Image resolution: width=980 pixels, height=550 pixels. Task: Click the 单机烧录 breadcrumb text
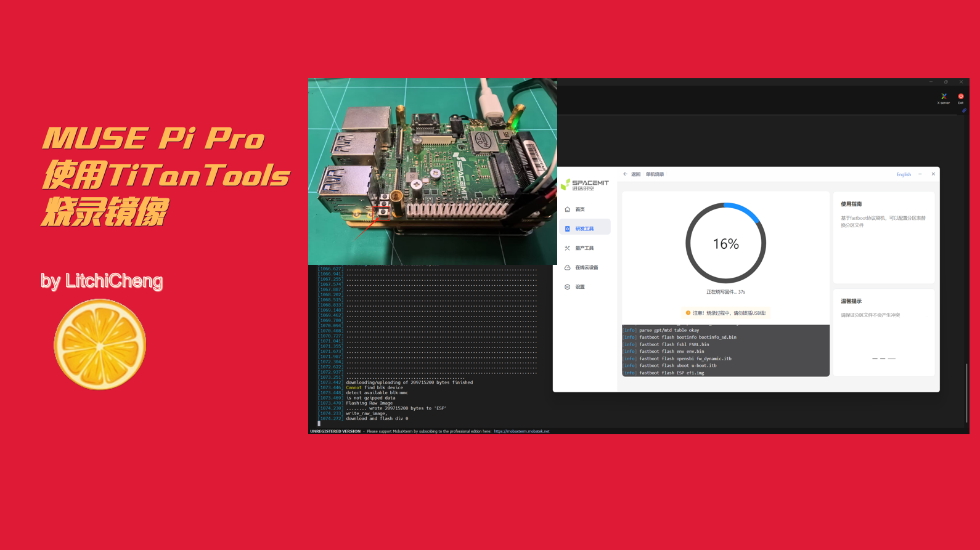tap(655, 174)
